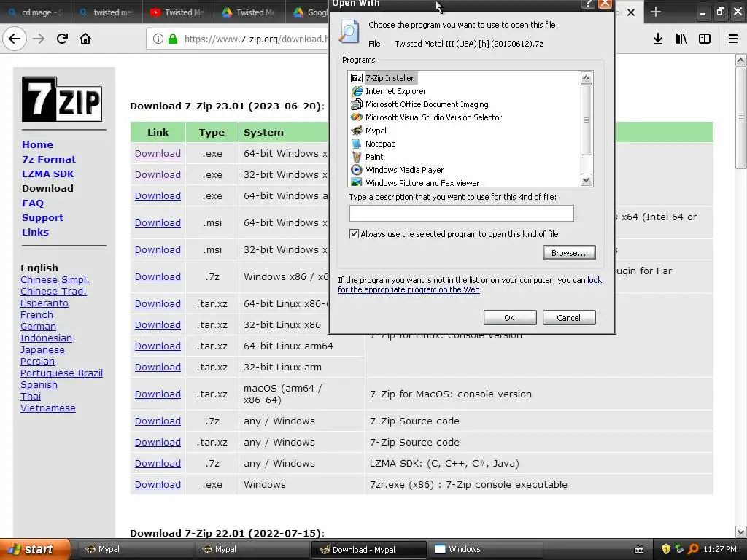The height and width of the screenshot is (560, 747).
Task: Click the on-screen keyboard tray icon
Action: (x=639, y=550)
